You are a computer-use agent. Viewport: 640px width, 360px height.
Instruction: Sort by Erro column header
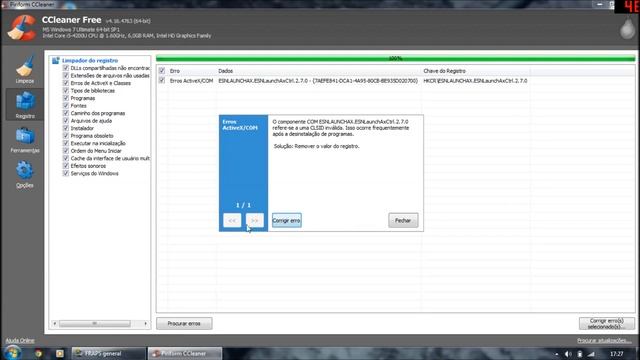(x=175, y=71)
